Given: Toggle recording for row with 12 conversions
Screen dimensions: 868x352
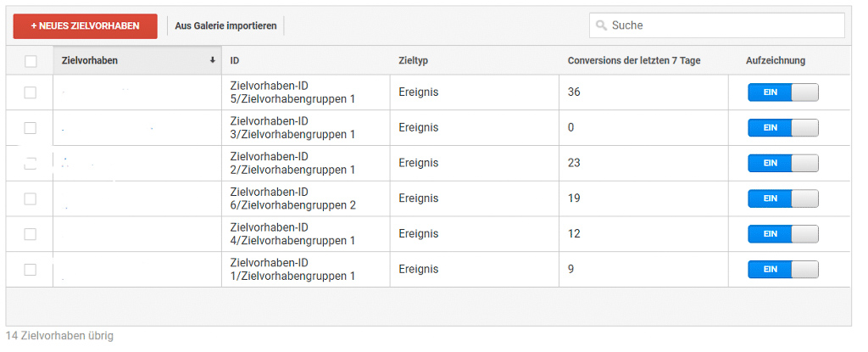Looking at the screenshot, I should pos(782,234).
